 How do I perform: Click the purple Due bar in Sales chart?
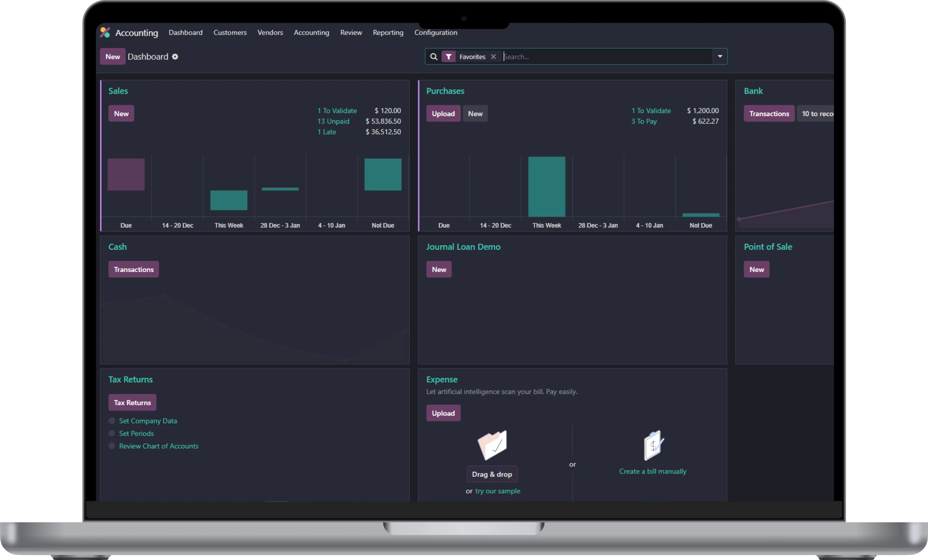point(126,175)
